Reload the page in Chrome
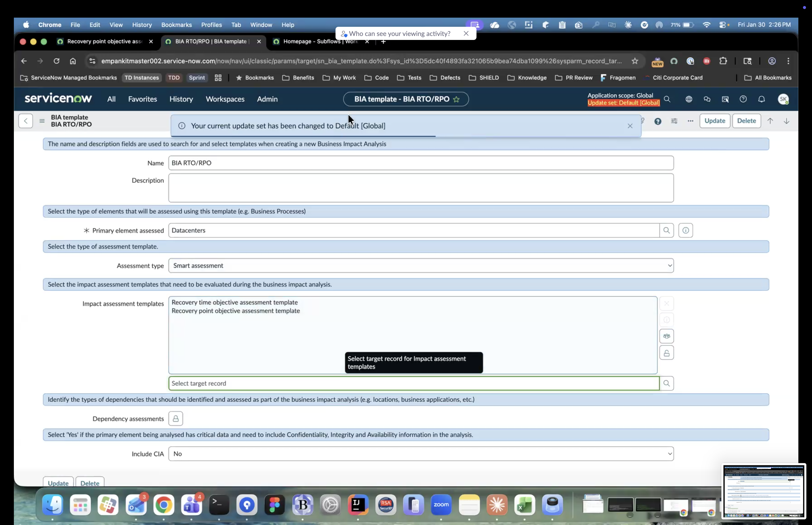Viewport: 812px width, 525px height. (x=57, y=61)
